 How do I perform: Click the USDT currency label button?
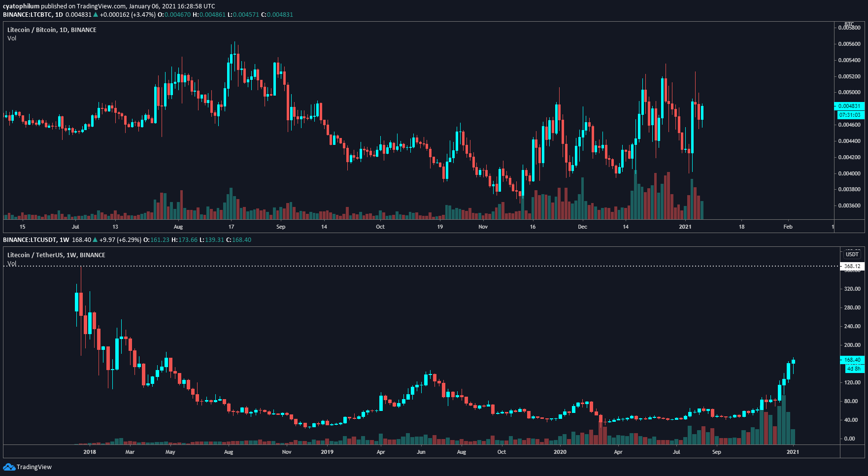[x=852, y=254]
